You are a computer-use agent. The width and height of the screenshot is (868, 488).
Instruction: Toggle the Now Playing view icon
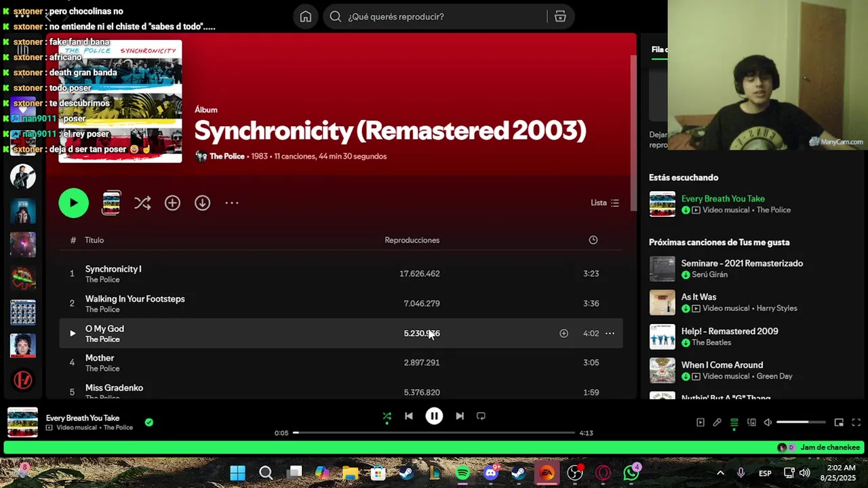701,422
